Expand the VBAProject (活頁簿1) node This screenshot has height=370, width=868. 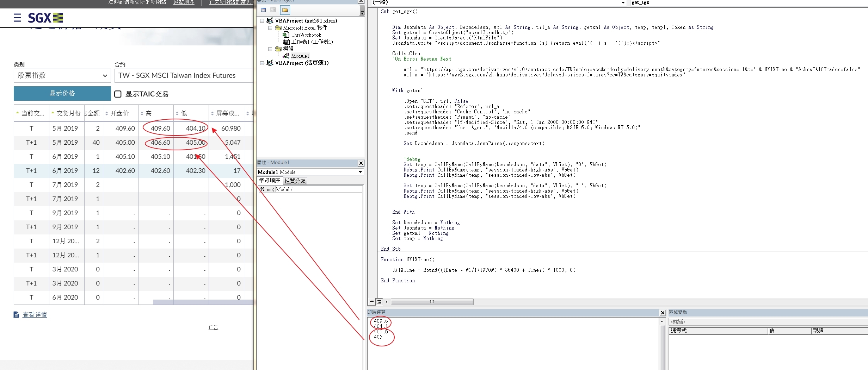click(262, 63)
